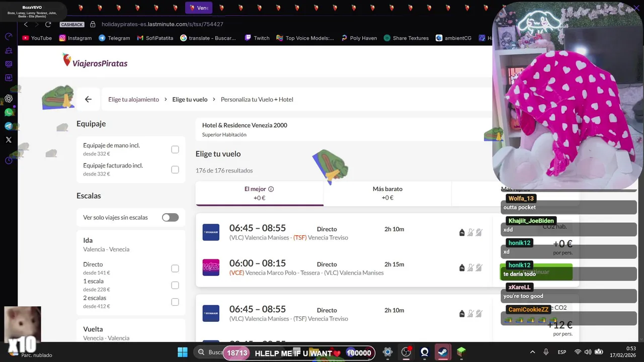
Task: Open Steam from the taskbar
Action: [x=443, y=352]
